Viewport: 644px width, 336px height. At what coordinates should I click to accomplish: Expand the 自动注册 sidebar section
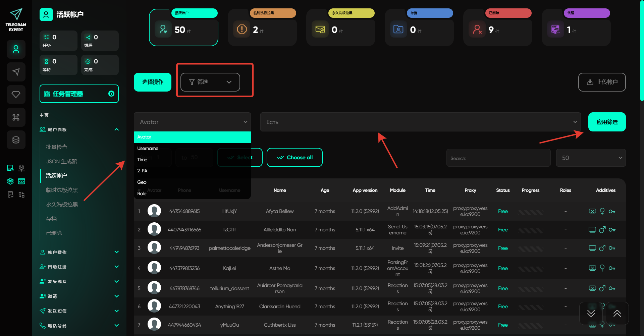pyautogui.click(x=116, y=267)
